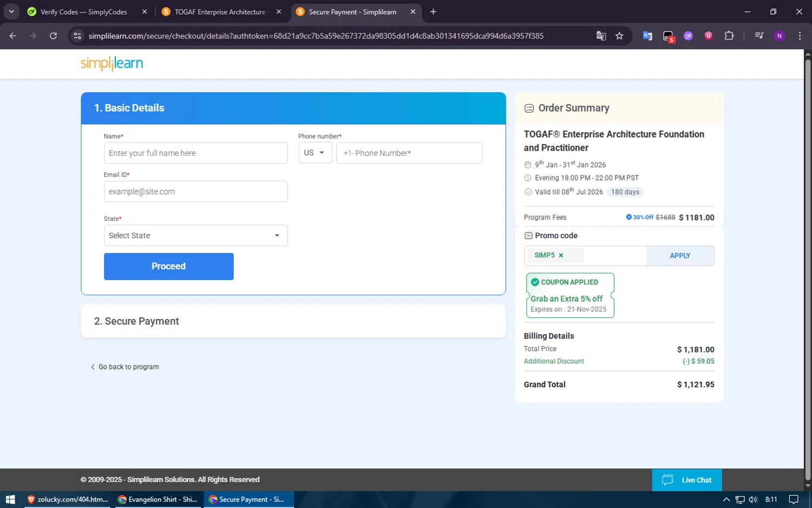Expand the 2. Secure Payment section
Image resolution: width=812 pixels, height=508 pixels.
pos(293,321)
